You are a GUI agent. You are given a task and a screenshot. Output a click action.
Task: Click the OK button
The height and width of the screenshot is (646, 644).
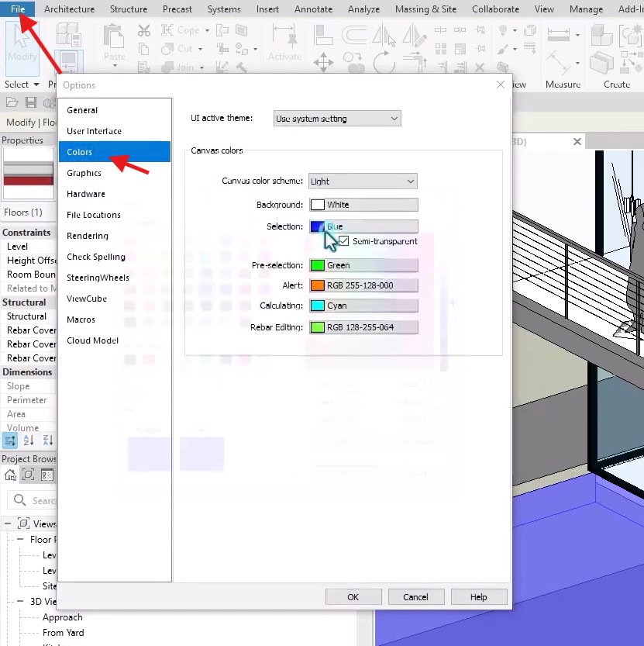(353, 596)
